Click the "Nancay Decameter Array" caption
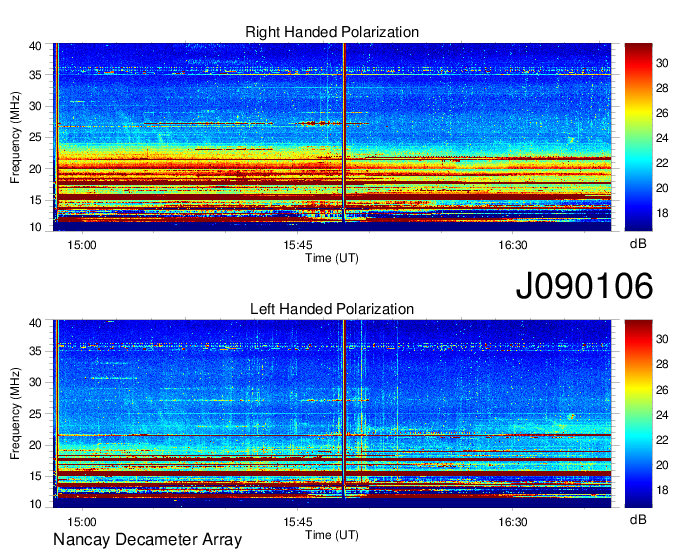This screenshot has width=680, height=552. [x=147, y=540]
